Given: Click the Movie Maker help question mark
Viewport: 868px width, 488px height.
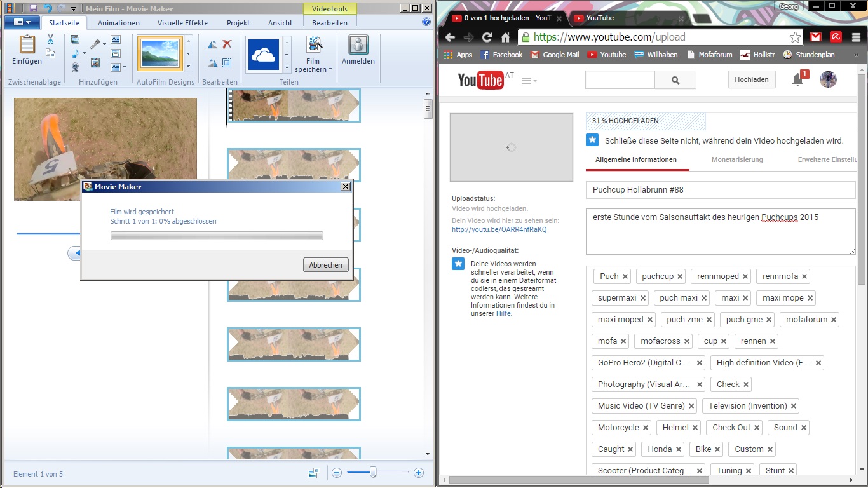Looking at the screenshot, I should 426,22.
